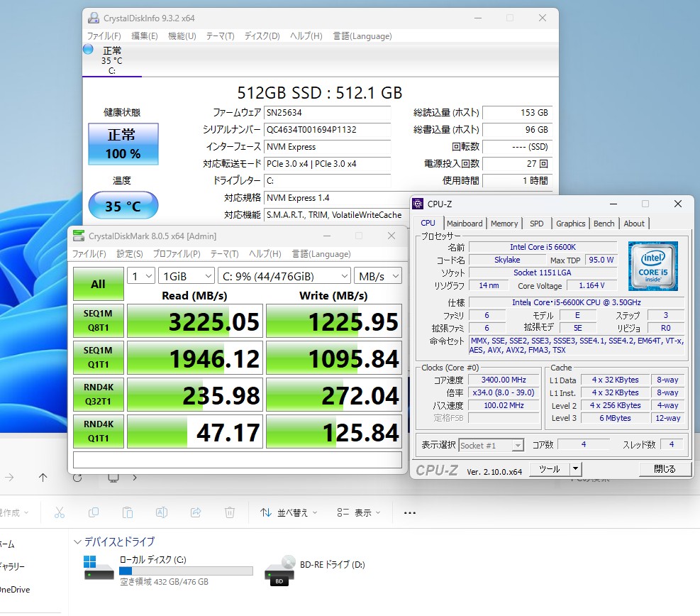Select the Local Disk (C:) drive icon
The height and width of the screenshot is (616, 700).
point(99,568)
